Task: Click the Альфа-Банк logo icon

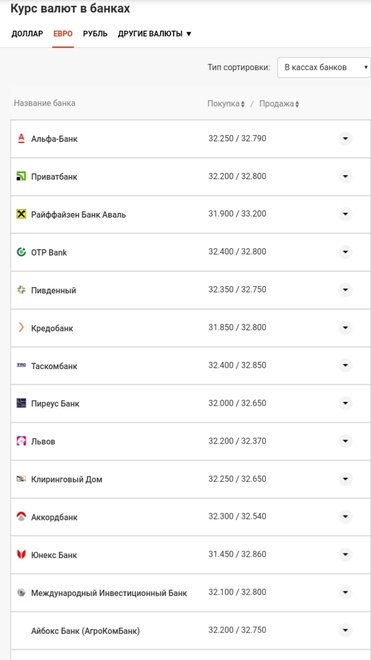Action: [21, 138]
